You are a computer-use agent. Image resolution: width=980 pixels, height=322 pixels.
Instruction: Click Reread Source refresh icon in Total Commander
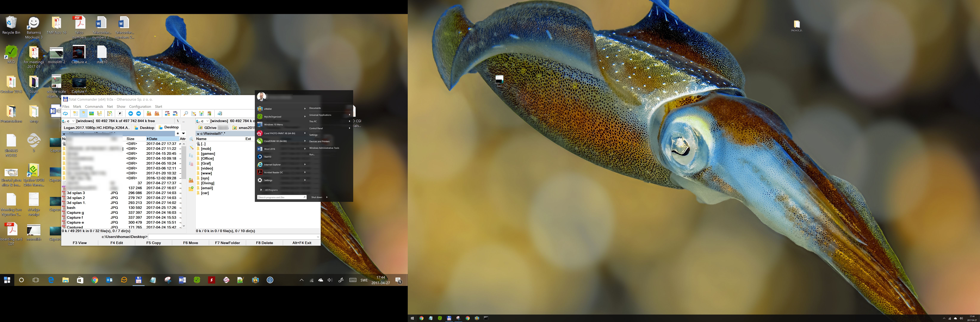coord(65,113)
